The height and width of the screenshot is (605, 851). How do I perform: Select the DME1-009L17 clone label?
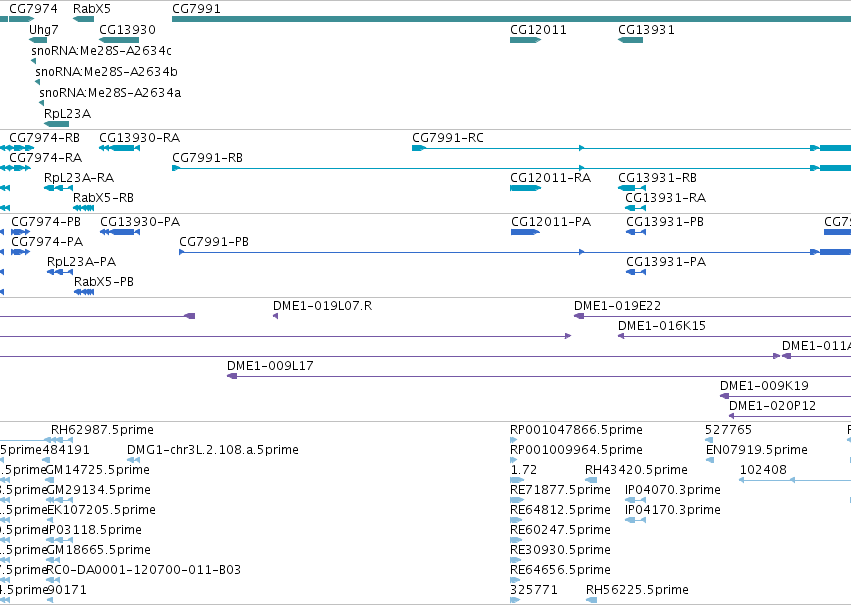(270, 366)
